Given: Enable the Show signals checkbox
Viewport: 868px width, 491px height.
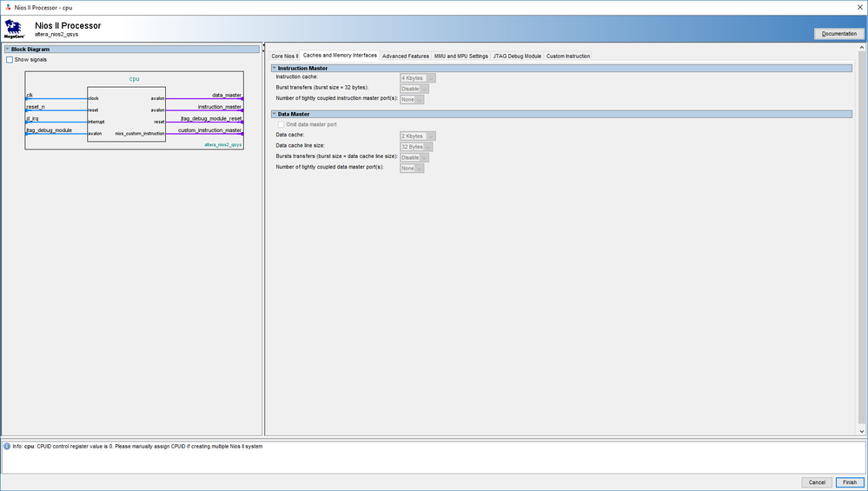Looking at the screenshot, I should (x=10, y=60).
